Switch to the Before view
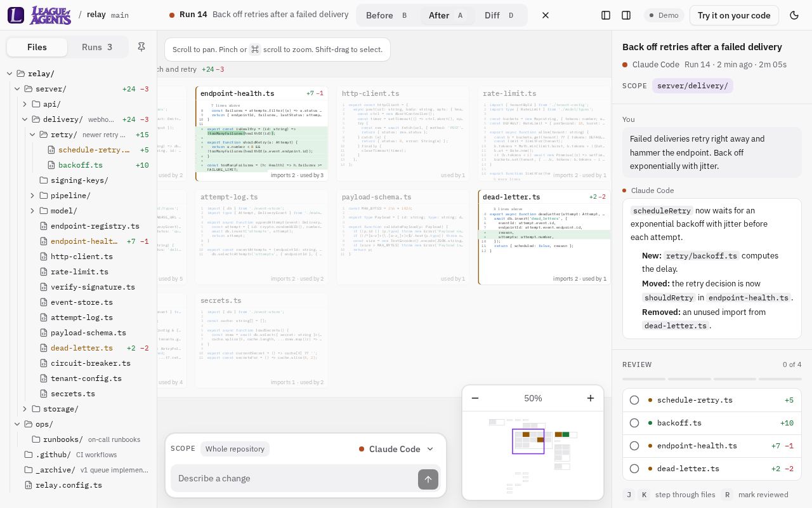Image resolution: width=812 pixels, height=508 pixels. coord(387,15)
